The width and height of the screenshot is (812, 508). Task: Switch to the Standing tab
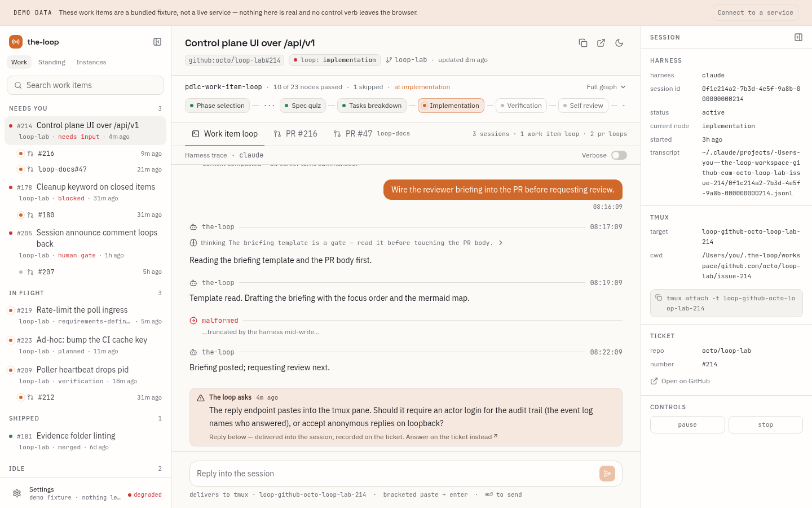[x=52, y=62]
